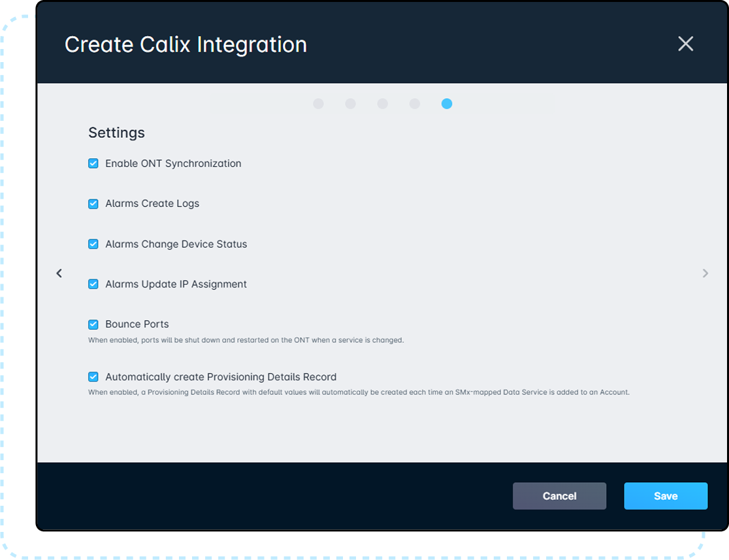Select the second step indicator dot
The height and width of the screenshot is (560, 729).
coord(351,104)
